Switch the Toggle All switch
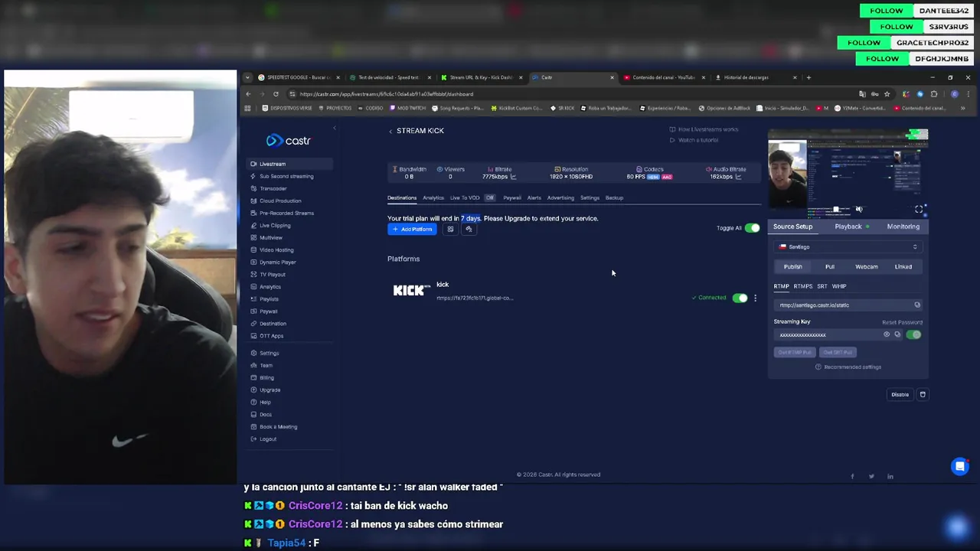This screenshot has height=551, width=980. click(x=752, y=228)
